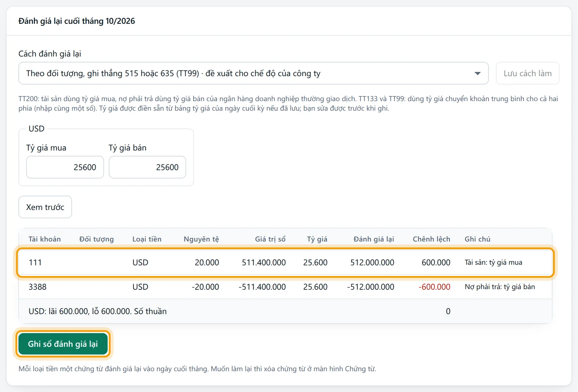
Task: Select the account 111 row cell
Action: (35, 263)
